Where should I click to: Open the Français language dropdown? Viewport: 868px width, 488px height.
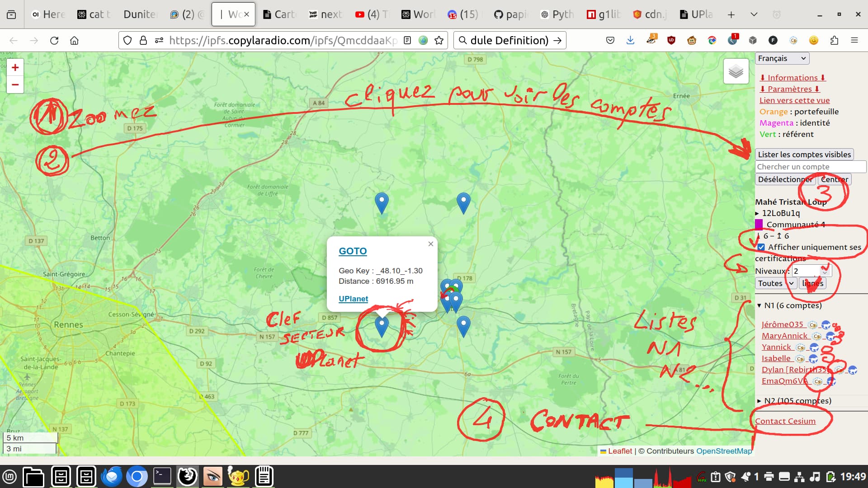tap(782, 58)
